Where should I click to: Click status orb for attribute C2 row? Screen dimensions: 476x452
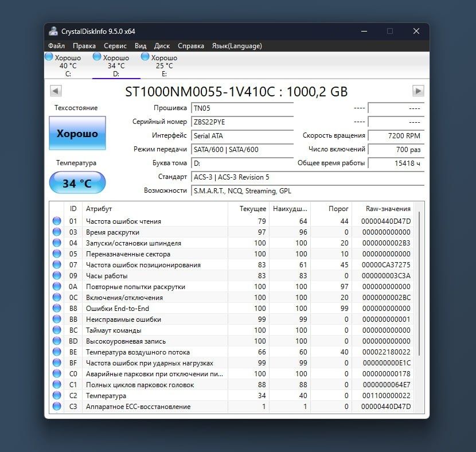click(57, 396)
